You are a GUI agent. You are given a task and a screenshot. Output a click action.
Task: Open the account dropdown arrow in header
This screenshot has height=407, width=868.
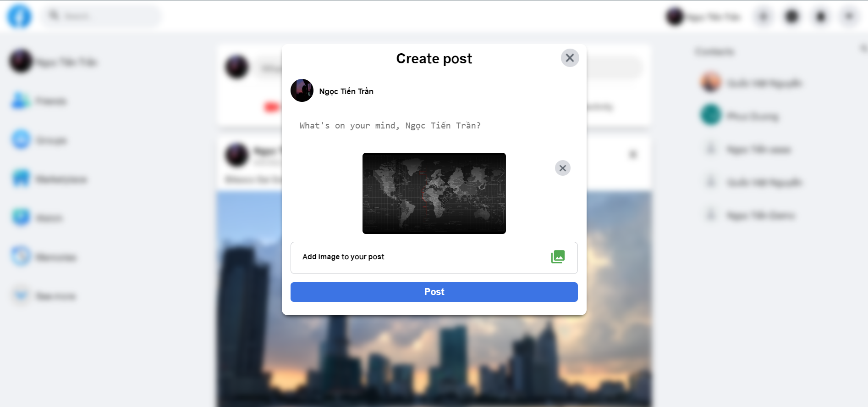[849, 17]
